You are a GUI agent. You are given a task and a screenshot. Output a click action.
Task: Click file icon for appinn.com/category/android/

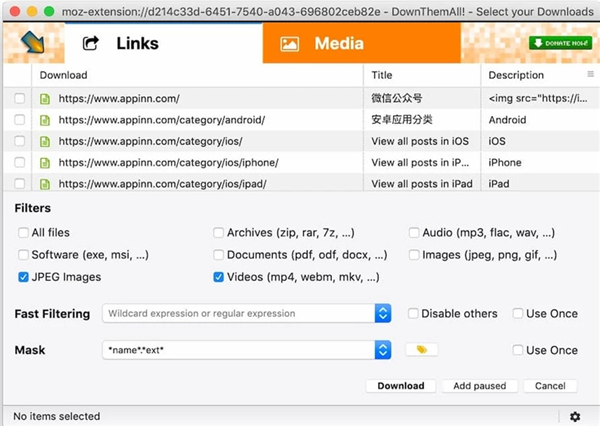pyautogui.click(x=44, y=120)
